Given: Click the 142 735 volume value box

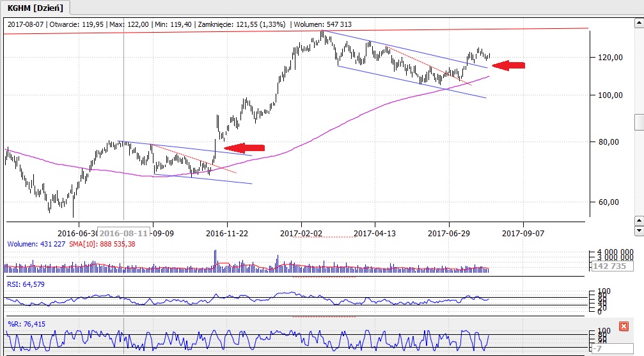Looking at the screenshot, I should 609,266.
